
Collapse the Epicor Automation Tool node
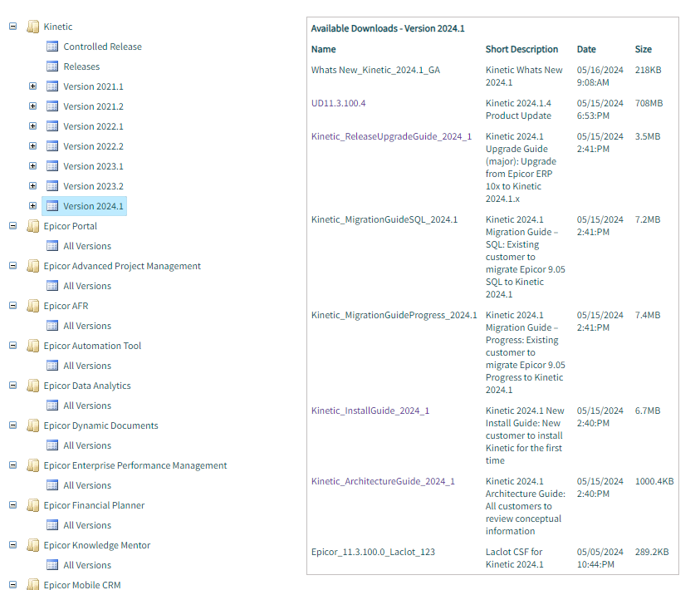click(x=13, y=345)
